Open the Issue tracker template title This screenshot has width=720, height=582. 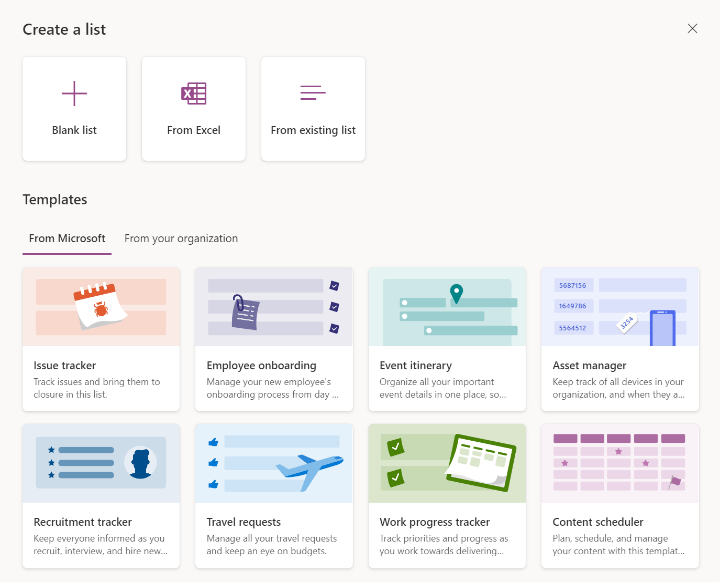(x=65, y=365)
